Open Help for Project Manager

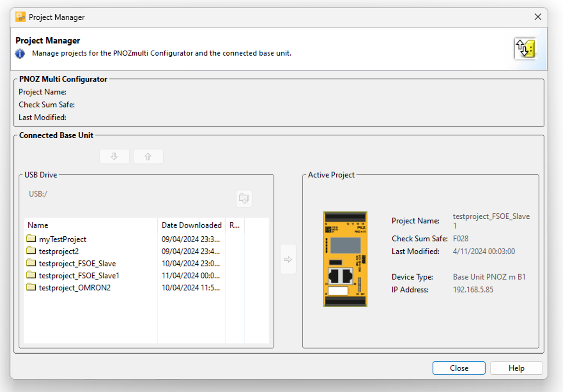516,368
